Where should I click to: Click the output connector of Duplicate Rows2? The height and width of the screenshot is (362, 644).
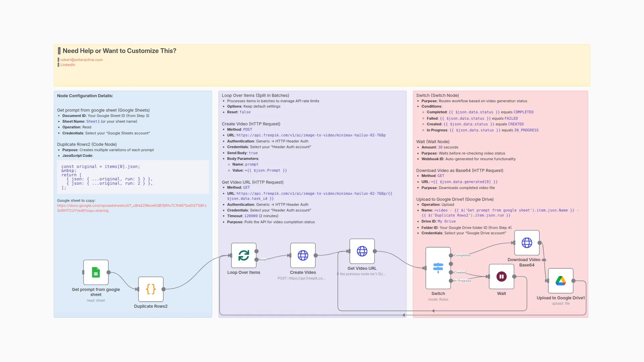tap(163, 289)
